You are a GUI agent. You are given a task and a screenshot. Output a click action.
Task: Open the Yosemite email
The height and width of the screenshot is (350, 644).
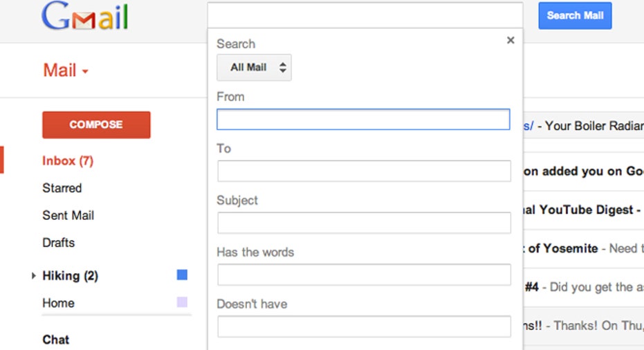click(584, 248)
